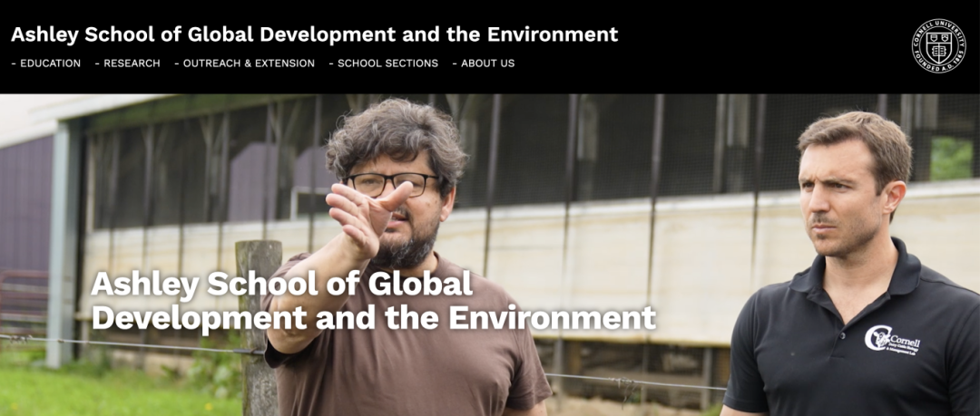Open the Research menu

click(132, 63)
